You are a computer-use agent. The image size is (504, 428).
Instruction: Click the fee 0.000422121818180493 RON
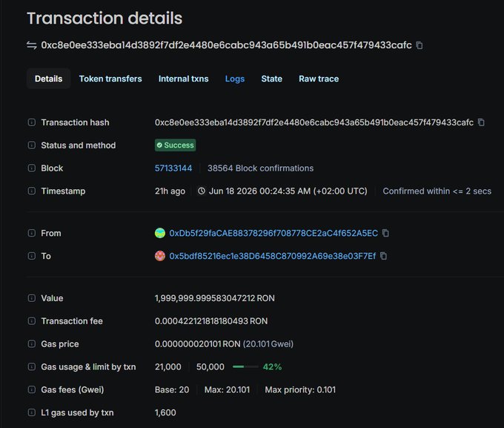pyautogui.click(x=211, y=321)
